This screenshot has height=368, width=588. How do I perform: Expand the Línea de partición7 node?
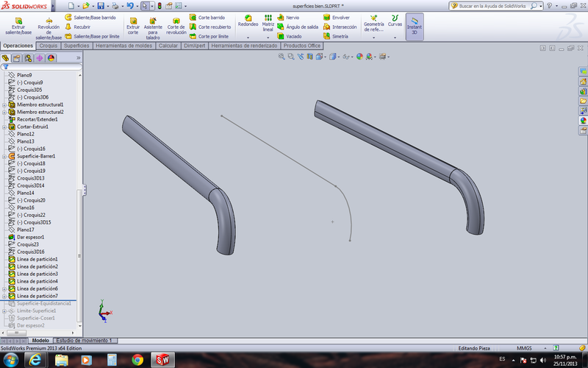[4, 296]
